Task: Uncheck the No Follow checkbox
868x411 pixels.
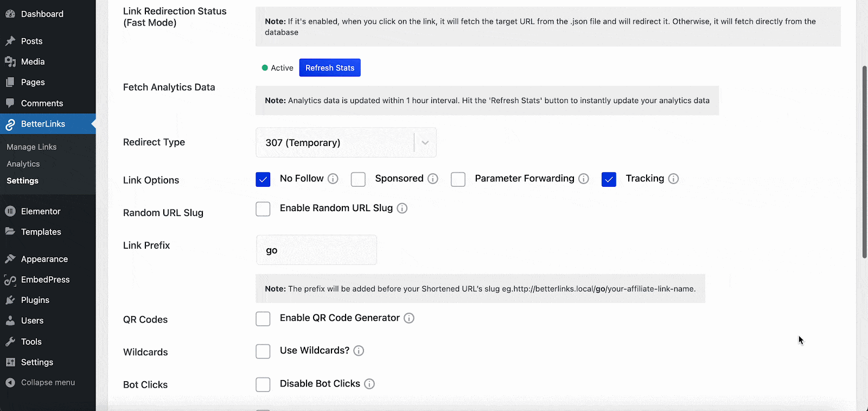Action: (263, 179)
